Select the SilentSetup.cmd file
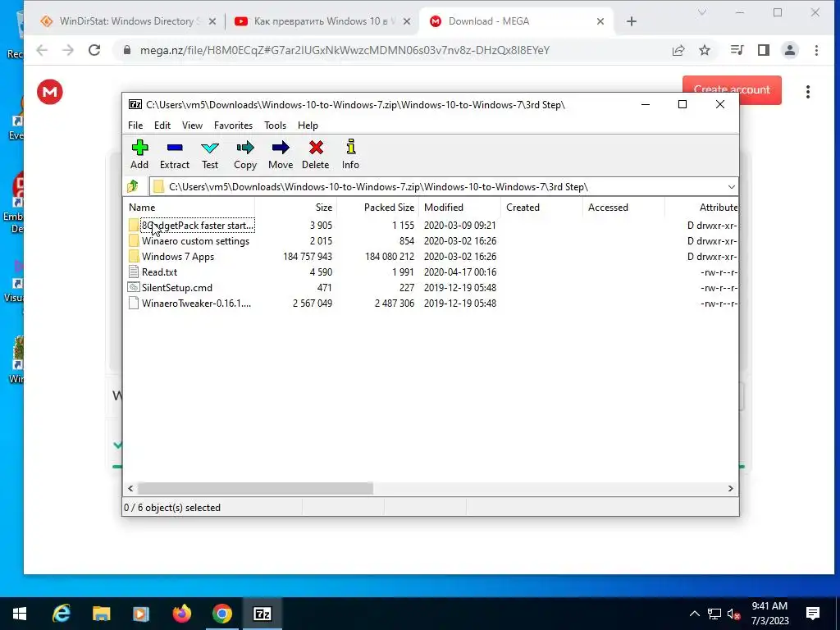 point(171,288)
